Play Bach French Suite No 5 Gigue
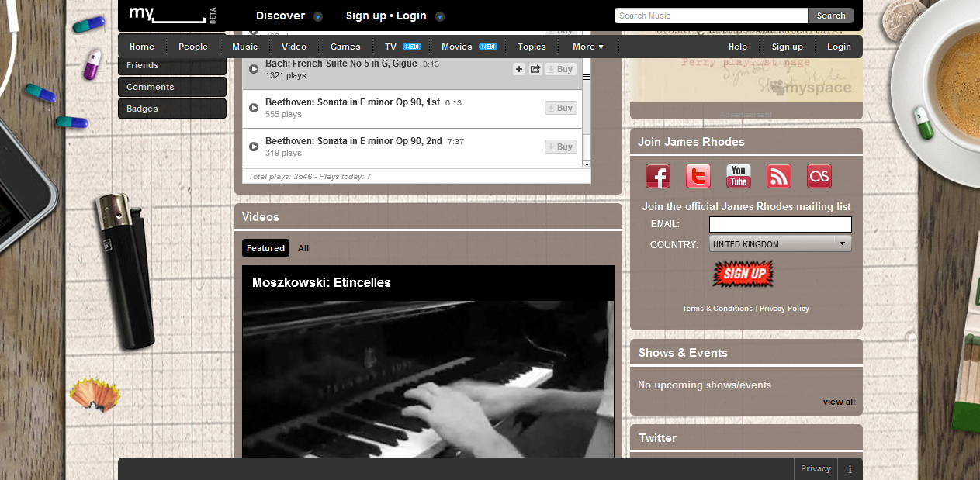Screen dimensions: 980x480 pos(254,69)
